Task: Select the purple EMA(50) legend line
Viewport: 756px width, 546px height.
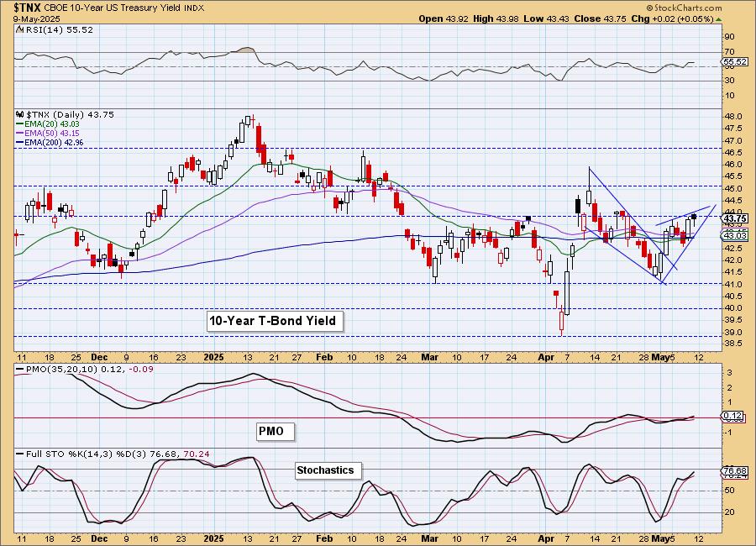Action: 20,133
